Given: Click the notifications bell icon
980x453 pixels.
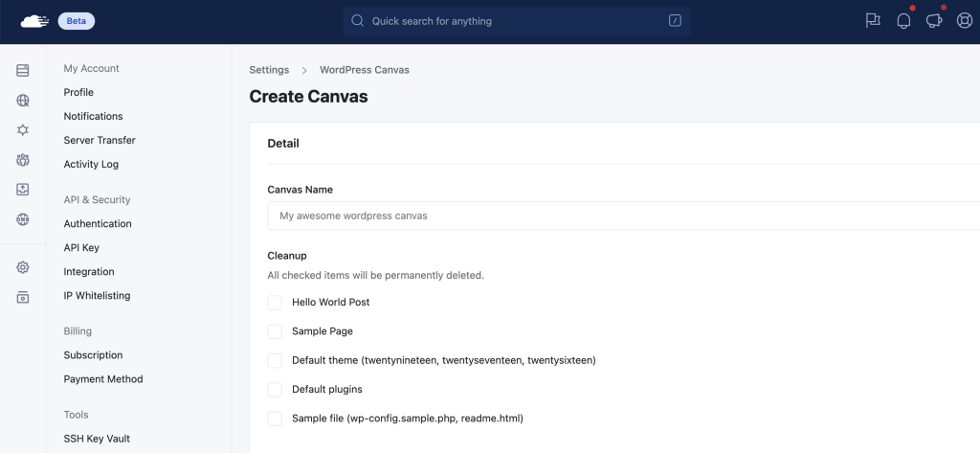Looking at the screenshot, I should tap(903, 21).
